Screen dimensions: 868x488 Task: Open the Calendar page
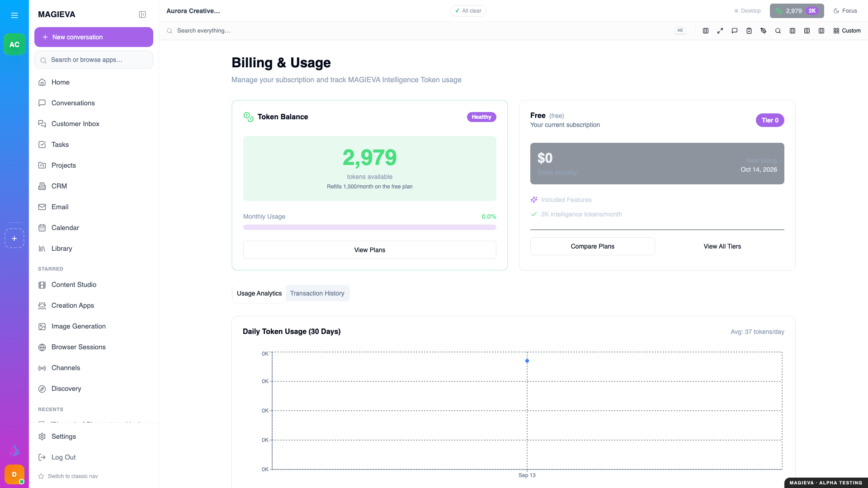(x=94, y=228)
